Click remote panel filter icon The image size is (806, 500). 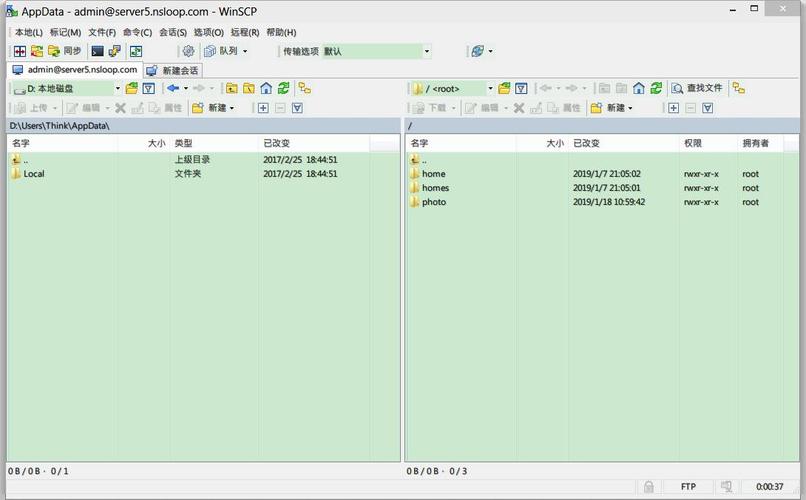[521, 88]
